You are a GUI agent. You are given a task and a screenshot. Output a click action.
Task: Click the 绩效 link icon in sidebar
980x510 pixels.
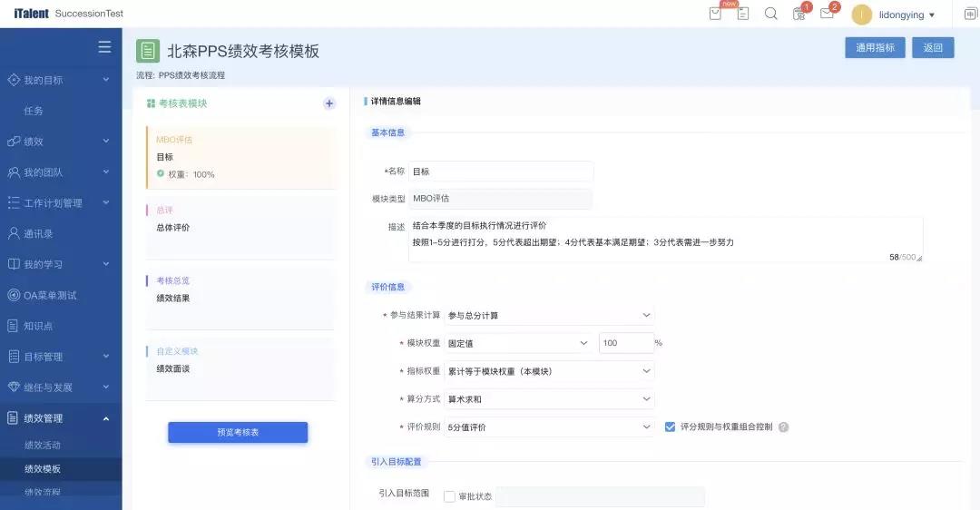14,142
